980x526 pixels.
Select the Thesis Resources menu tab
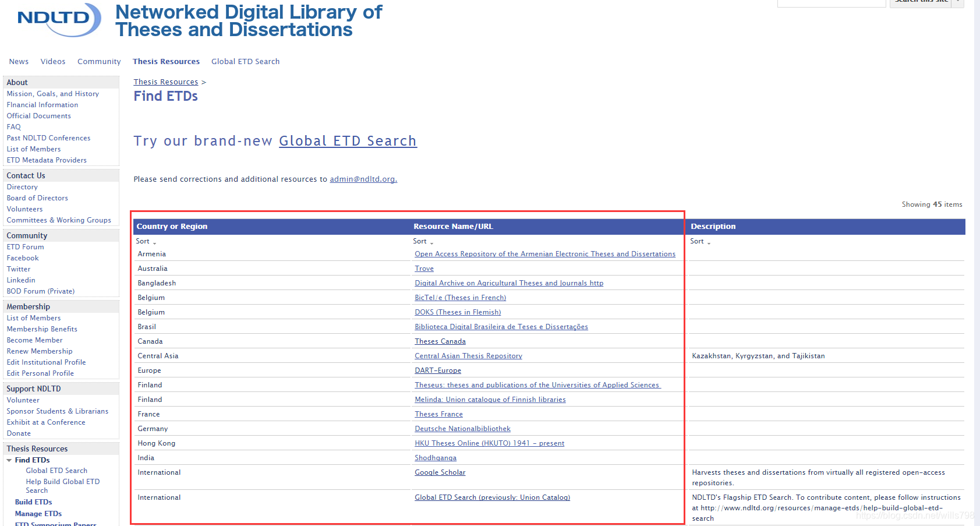(x=166, y=62)
